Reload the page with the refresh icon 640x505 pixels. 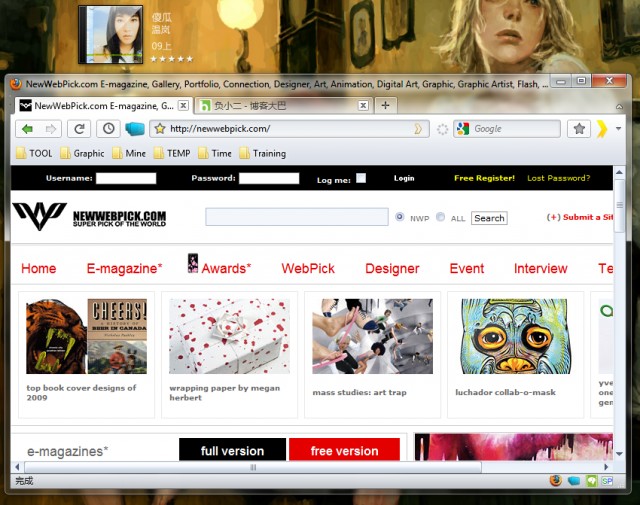(x=79, y=129)
